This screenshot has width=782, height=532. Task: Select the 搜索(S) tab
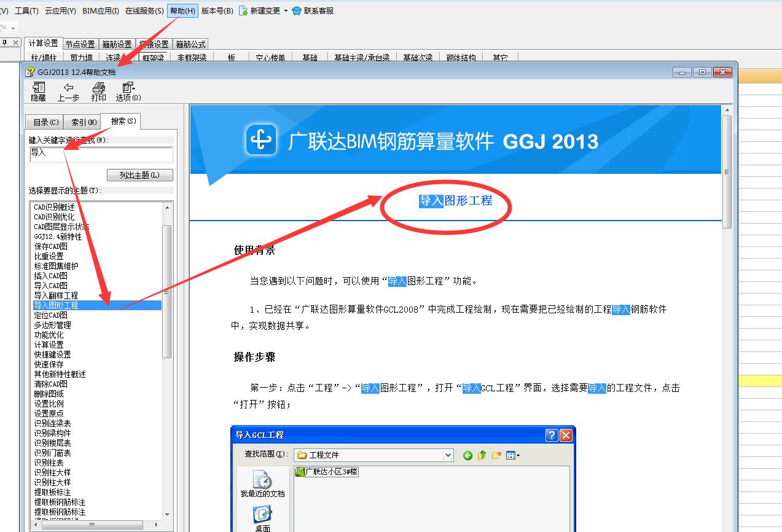(x=121, y=121)
